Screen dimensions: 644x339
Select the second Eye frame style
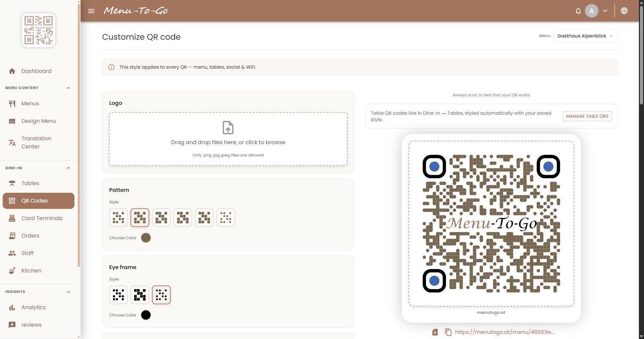[x=140, y=295]
